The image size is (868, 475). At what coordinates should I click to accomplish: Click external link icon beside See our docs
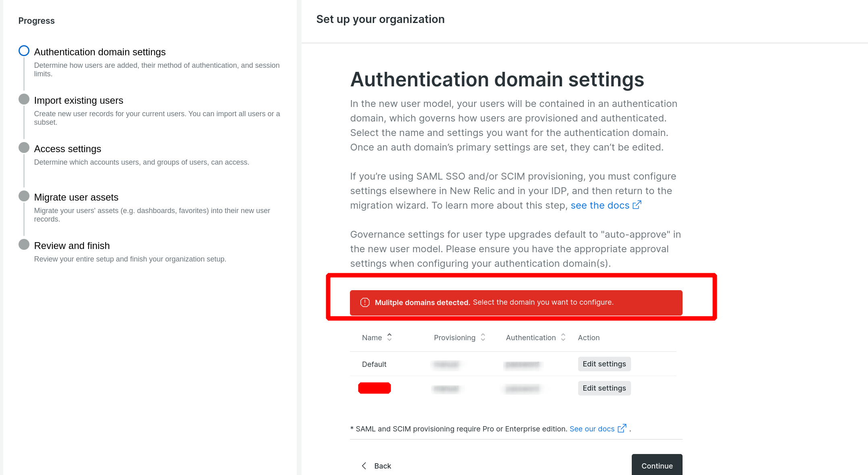(622, 428)
